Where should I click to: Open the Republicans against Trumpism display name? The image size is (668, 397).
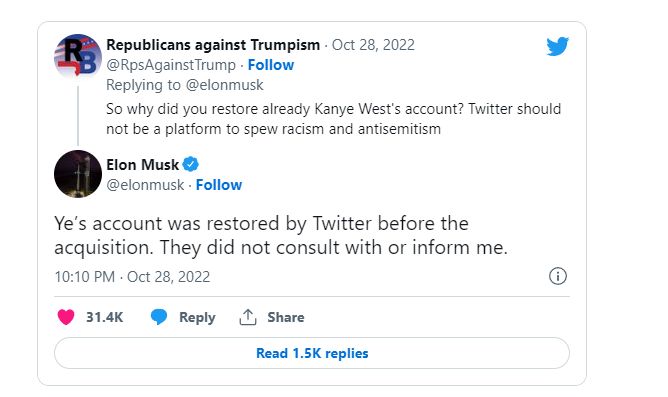point(213,45)
